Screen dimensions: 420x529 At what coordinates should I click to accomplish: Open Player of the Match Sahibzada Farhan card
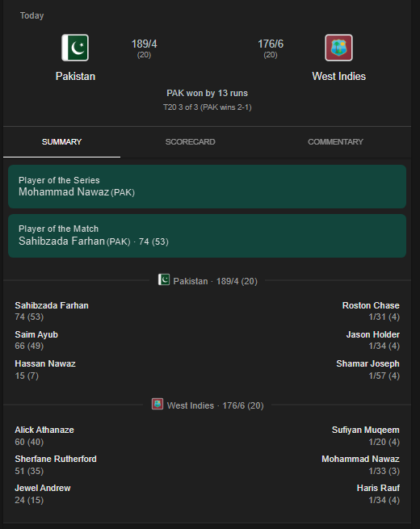pyautogui.click(x=207, y=236)
